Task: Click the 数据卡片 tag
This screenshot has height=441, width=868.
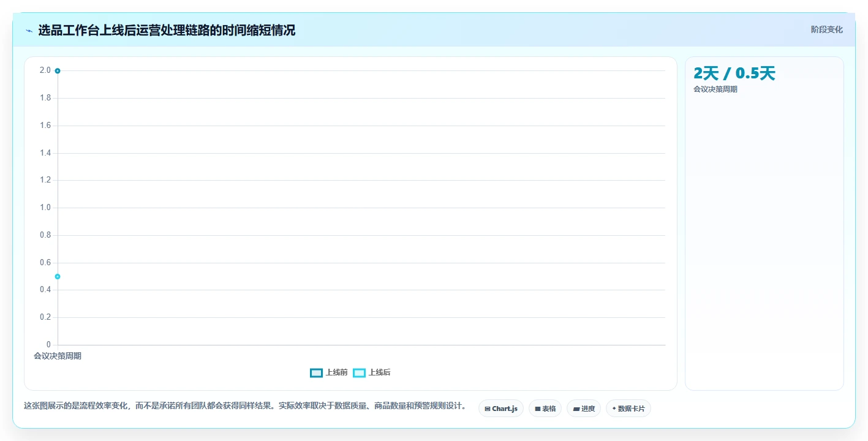Action: (628, 409)
